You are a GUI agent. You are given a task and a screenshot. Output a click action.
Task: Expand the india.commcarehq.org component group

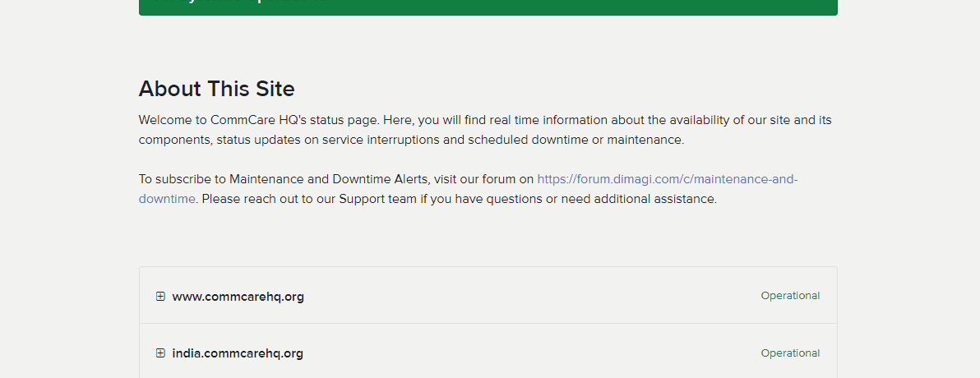point(160,353)
